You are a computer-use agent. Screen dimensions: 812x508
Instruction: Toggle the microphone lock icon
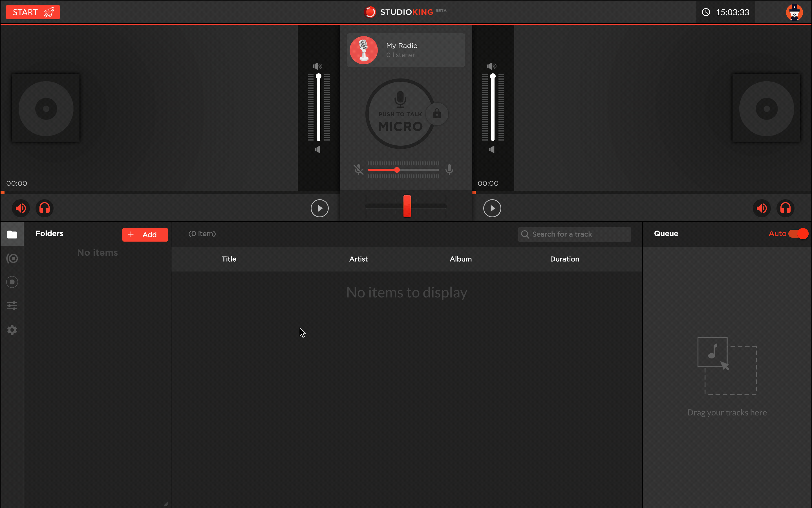(437, 113)
